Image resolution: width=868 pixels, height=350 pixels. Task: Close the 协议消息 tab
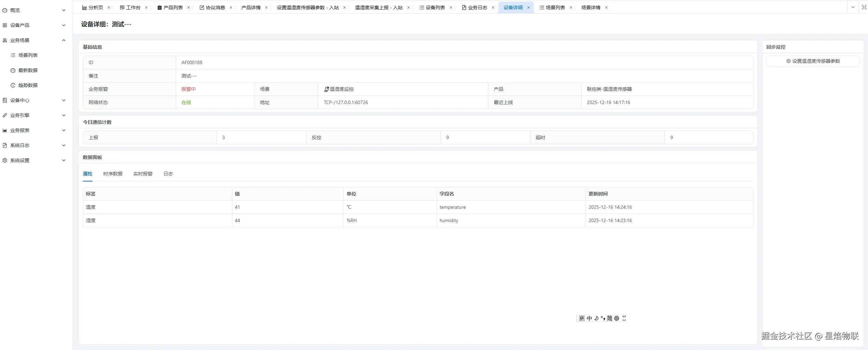tap(231, 8)
